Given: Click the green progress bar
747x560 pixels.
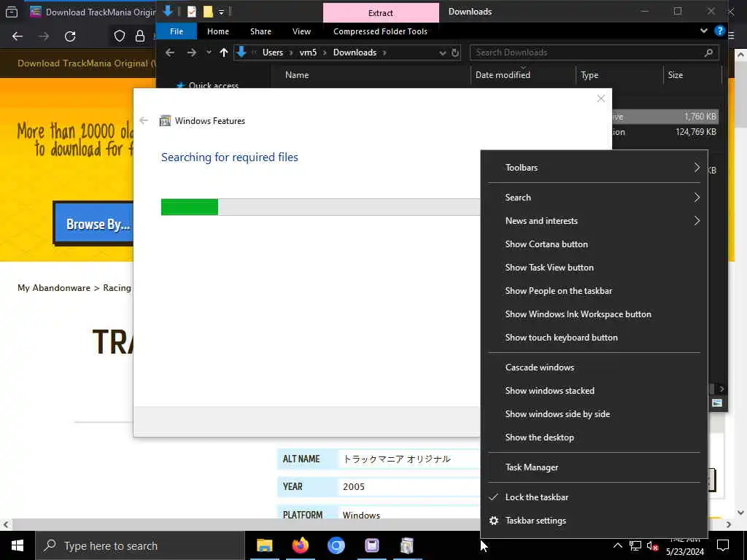Looking at the screenshot, I should tap(189, 207).
